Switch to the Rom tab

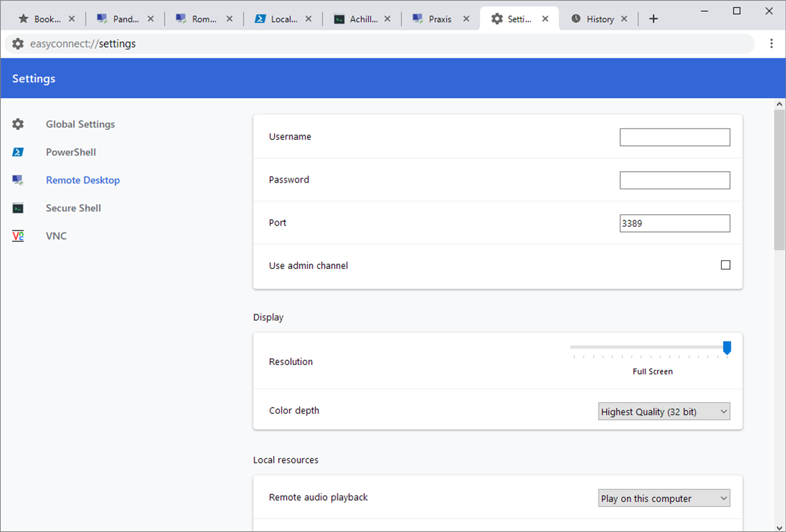[204, 19]
